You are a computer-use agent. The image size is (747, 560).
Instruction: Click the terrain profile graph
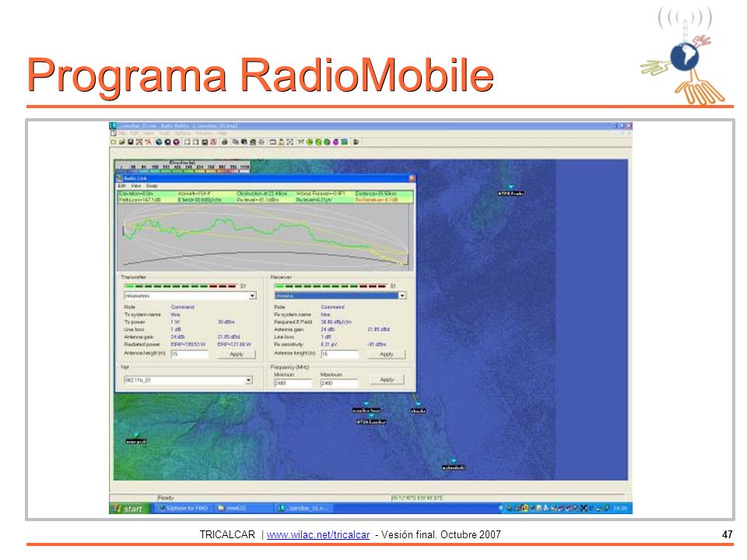pos(266,236)
